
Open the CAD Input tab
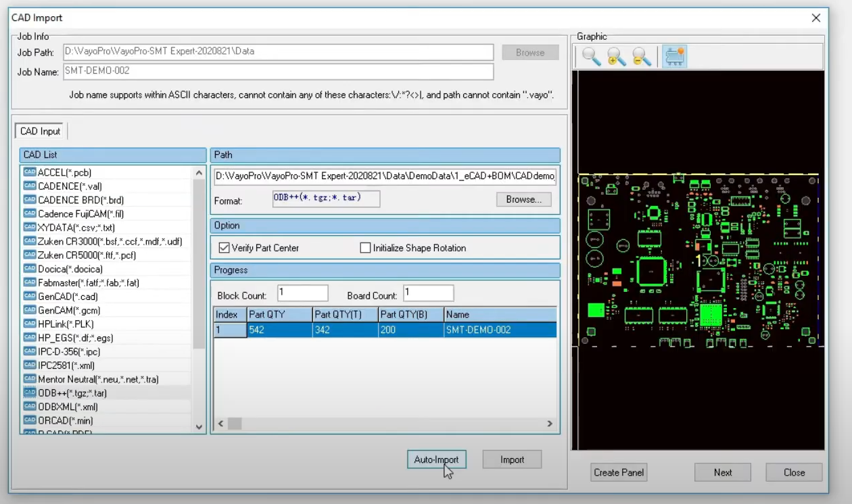pyautogui.click(x=41, y=131)
